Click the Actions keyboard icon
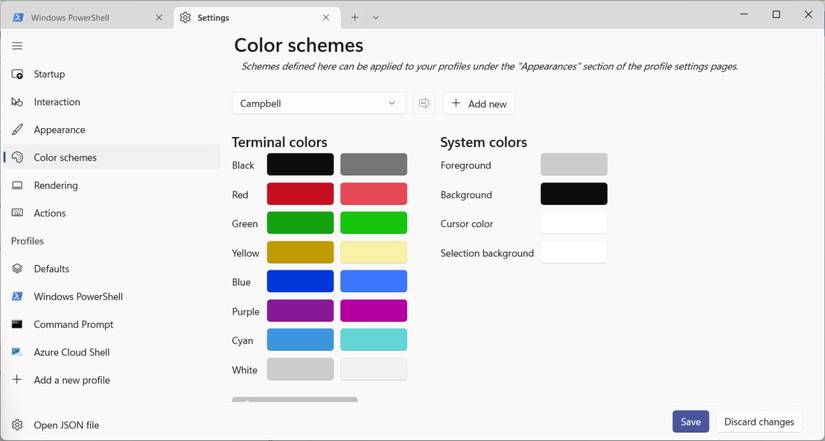Viewport: 825px width, 441px height. 17,213
